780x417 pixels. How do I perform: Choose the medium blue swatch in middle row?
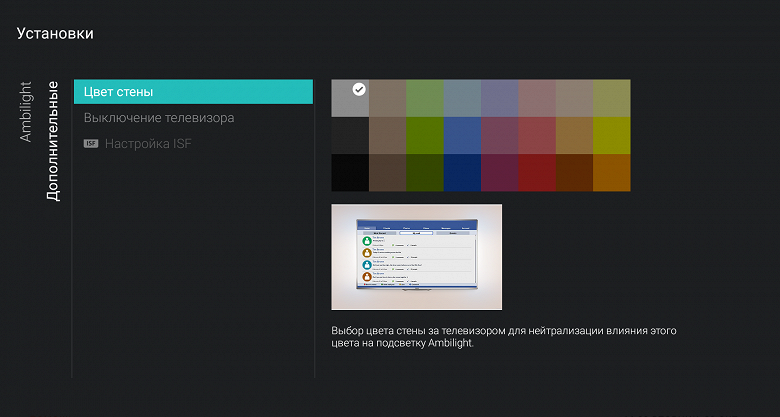462,135
